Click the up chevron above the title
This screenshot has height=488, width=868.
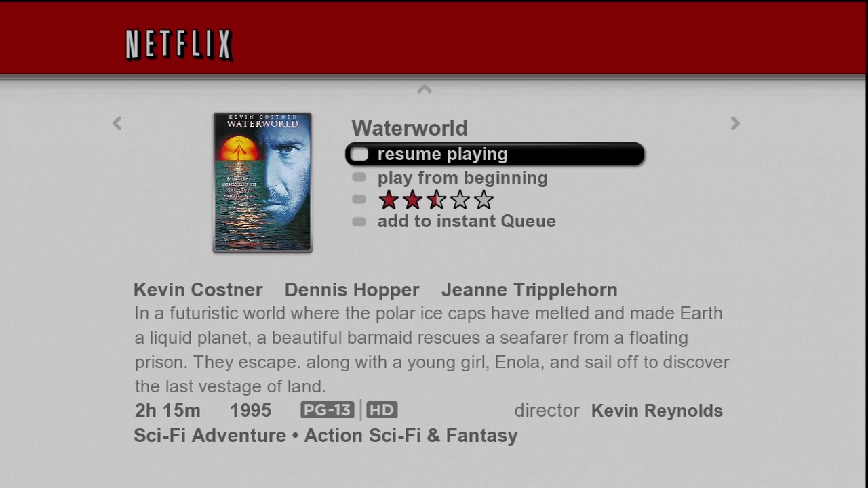coord(425,89)
